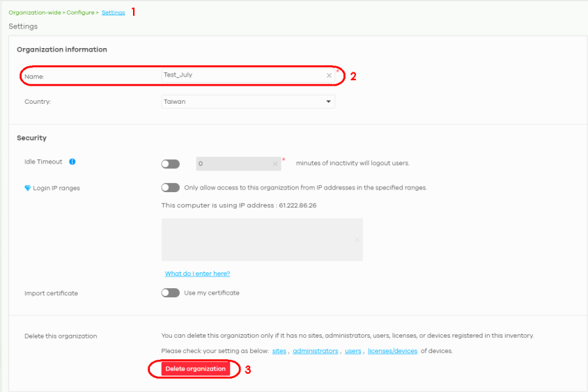Enable the Idle Timeout toggle
The height and width of the screenshot is (392, 588).
tap(170, 164)
